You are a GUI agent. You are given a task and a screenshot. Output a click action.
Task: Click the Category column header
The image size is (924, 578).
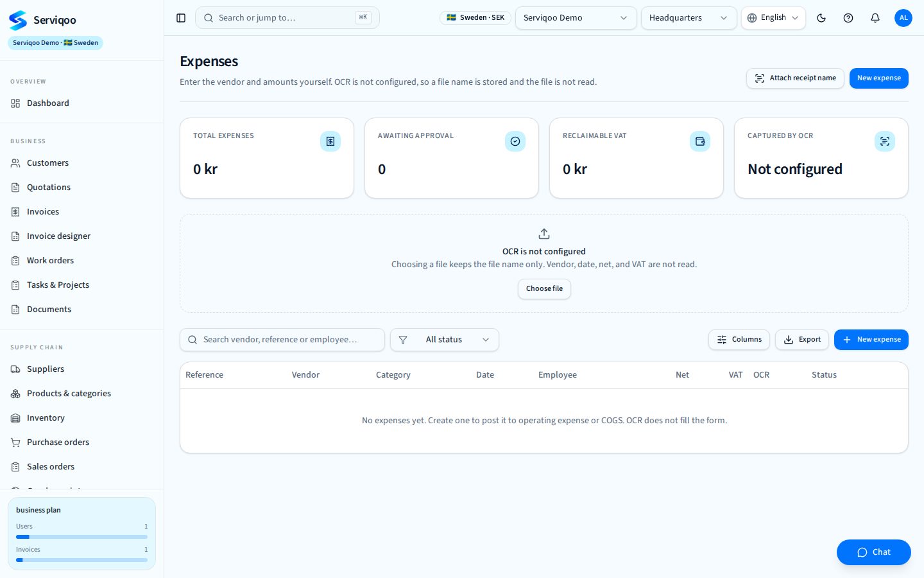[x=393, y=375]
